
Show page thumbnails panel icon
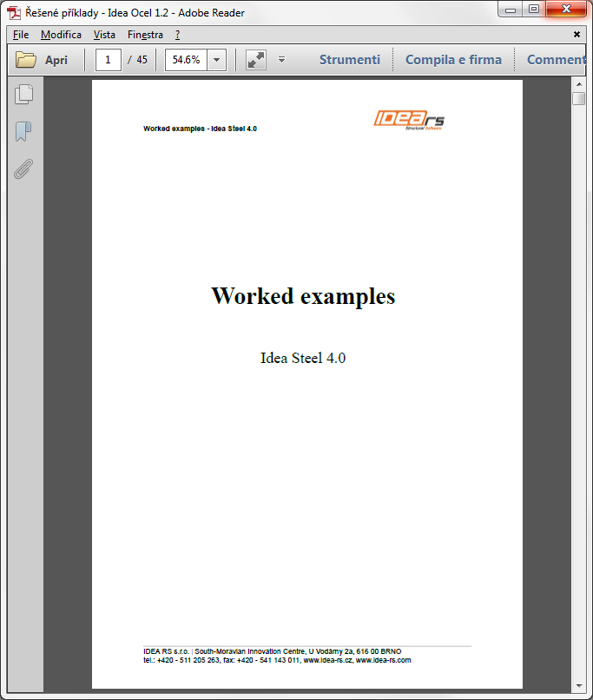point(24,94)
